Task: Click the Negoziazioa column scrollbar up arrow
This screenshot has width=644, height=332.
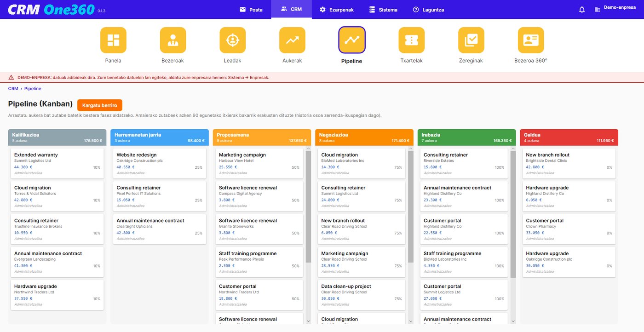Action: coord(411,149)
